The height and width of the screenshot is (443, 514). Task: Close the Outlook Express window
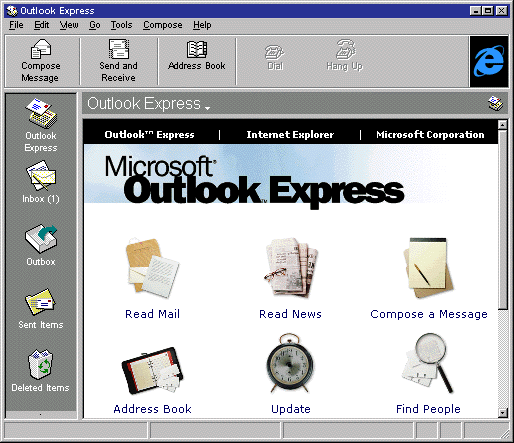click(501, 11)
